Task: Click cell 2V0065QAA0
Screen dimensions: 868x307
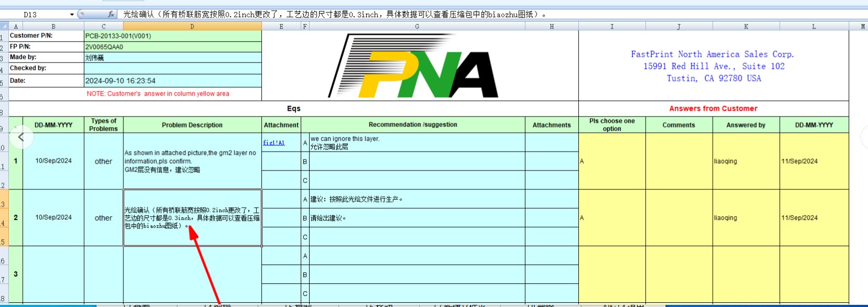Action: (x=173, y=47)
